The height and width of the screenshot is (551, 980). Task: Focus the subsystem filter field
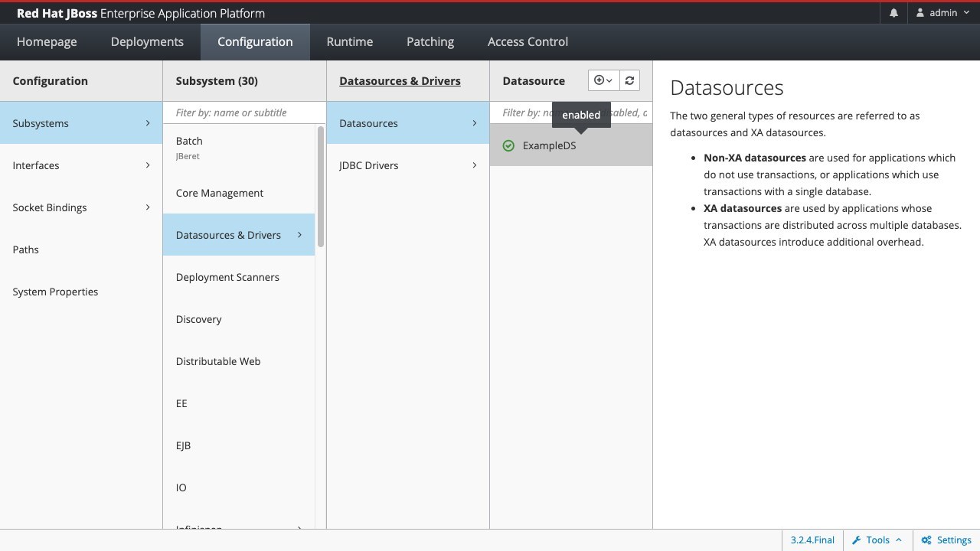click(244, 112)
